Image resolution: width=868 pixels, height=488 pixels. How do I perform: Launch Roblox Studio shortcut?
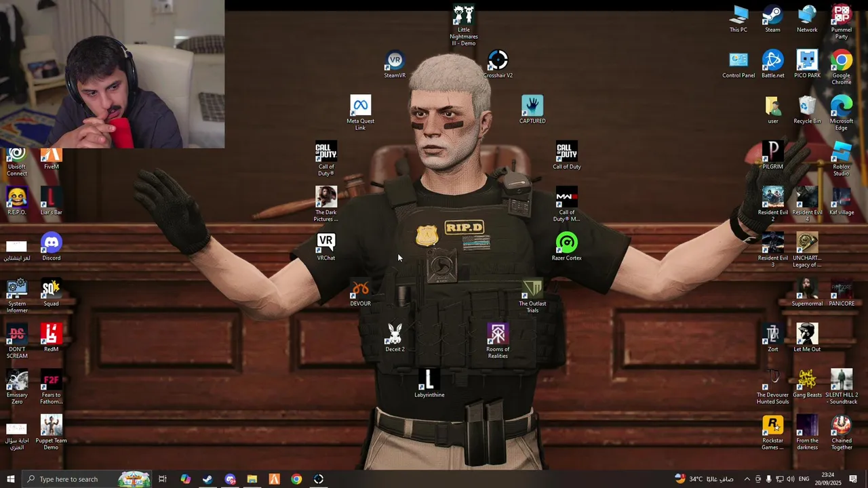click(x=842, y=159)
